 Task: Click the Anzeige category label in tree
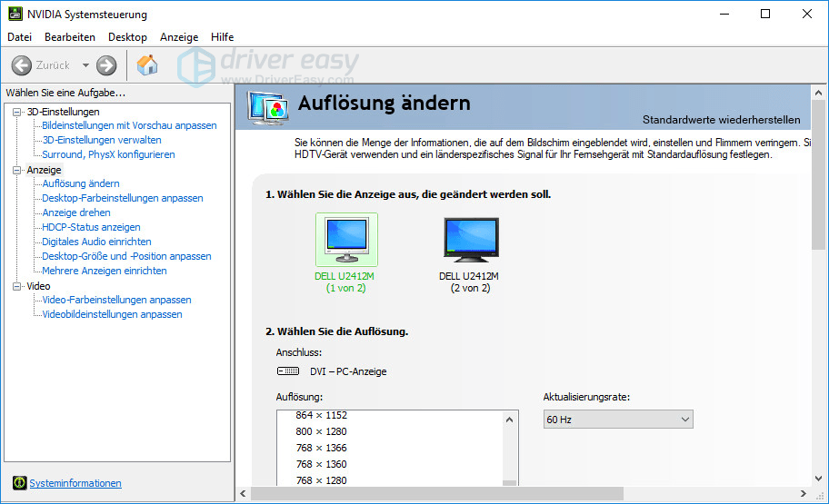pyautogui.click(x=44, y=170)
